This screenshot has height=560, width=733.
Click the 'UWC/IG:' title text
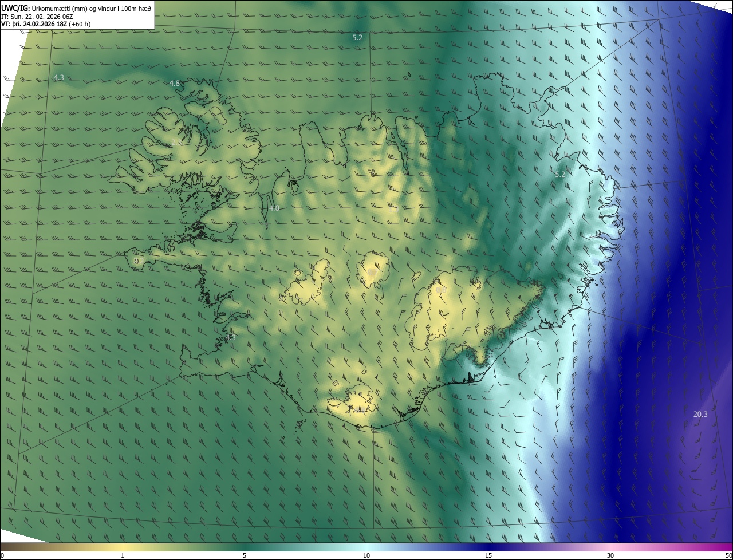click(15, 8)
